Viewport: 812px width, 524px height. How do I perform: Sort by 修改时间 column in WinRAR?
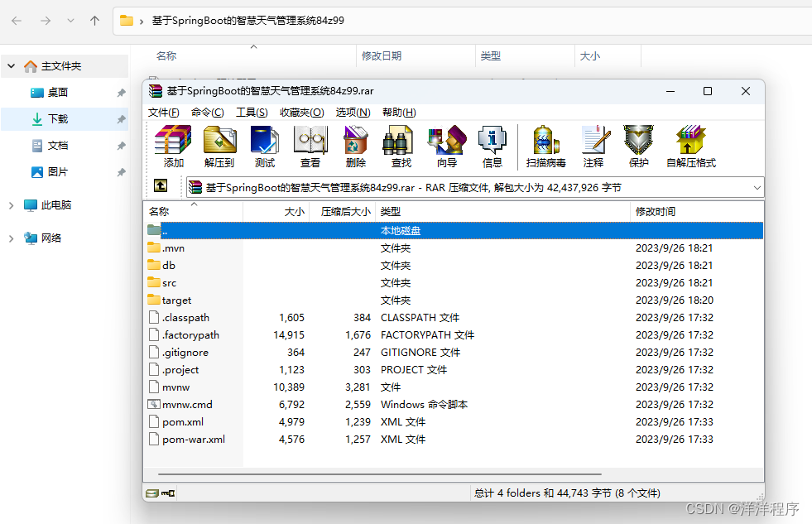click(x=697, y=211)
